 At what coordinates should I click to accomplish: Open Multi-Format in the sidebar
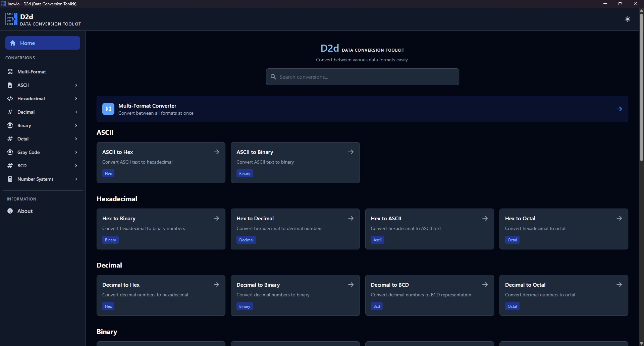[43, 72]
